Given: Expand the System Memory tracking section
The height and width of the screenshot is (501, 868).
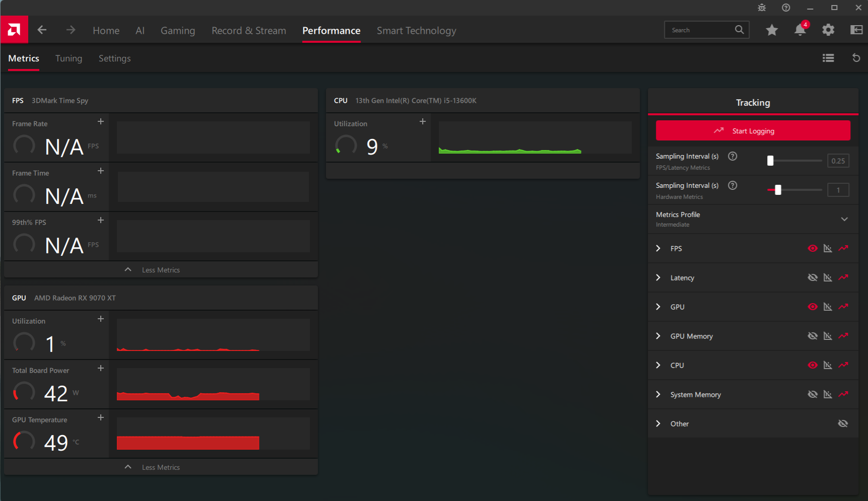Looking at the screenshot, I should click(658, 394).
